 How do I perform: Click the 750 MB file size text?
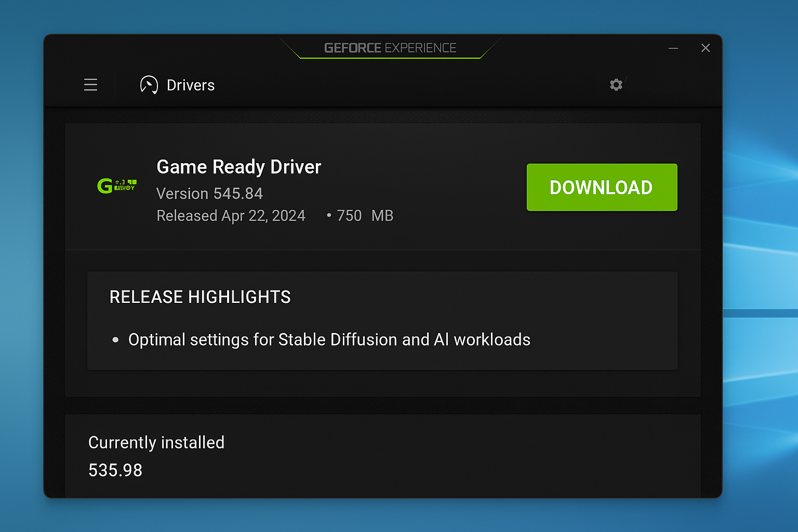[365, 216]
